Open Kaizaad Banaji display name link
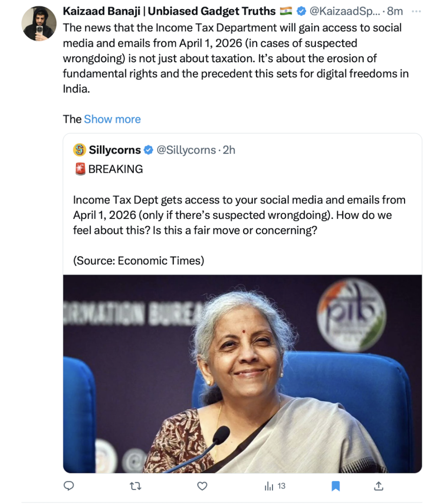The height and width of the screenshot is (504, 448). 169,11
